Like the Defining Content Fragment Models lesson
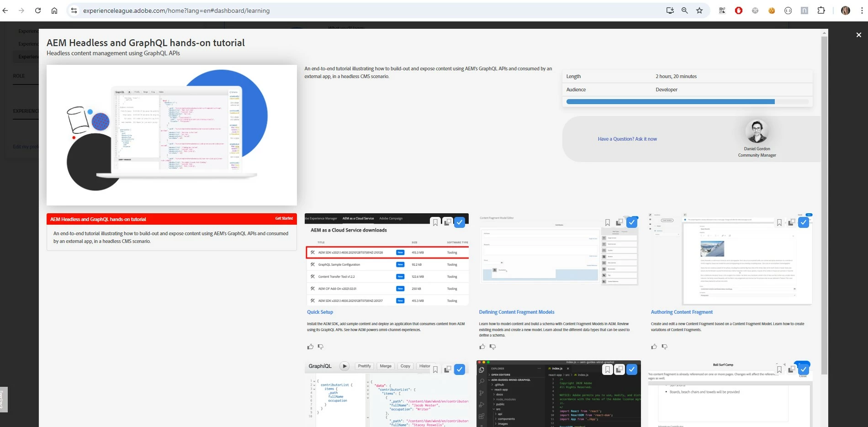Image resolution: width=868 pixels, height=427 pixels. [x=482, y=347]
